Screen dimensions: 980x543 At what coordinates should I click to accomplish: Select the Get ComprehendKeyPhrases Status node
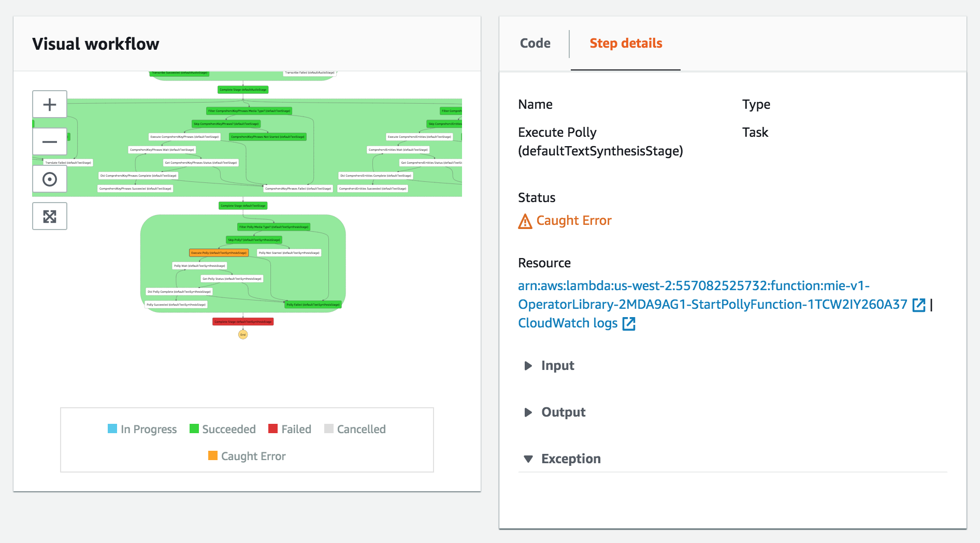[201, 163]
